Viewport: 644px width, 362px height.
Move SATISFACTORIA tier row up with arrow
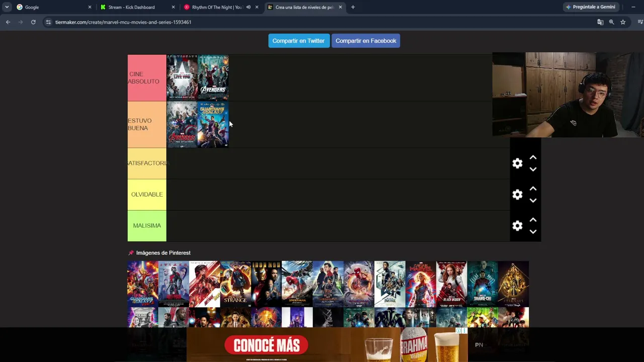coord(533,158)
